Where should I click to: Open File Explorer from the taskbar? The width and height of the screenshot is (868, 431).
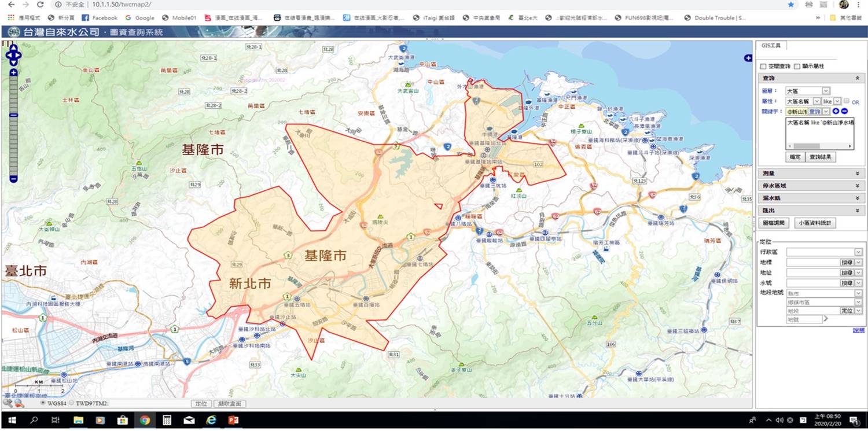pyautogui.click(x=79, y=420)
